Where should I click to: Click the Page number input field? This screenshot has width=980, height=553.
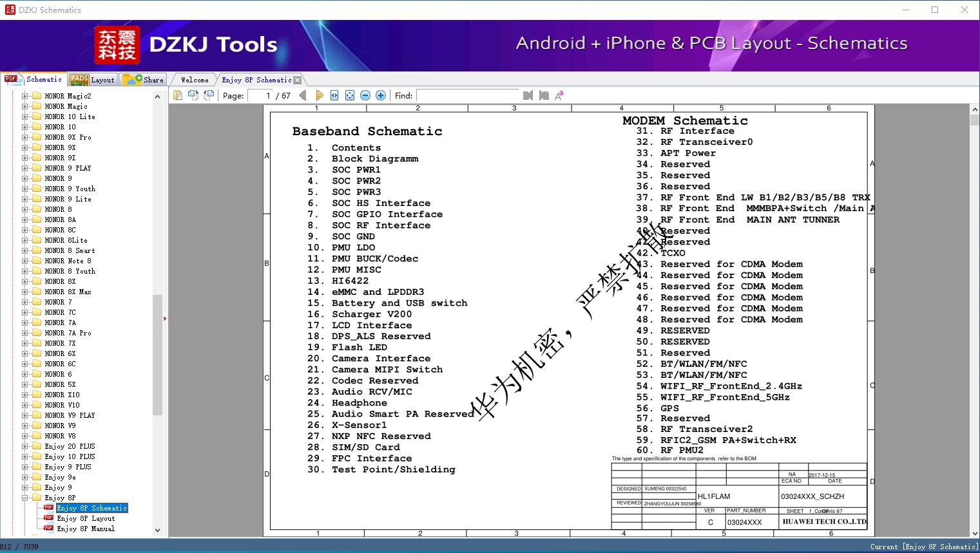coord(260,95)
